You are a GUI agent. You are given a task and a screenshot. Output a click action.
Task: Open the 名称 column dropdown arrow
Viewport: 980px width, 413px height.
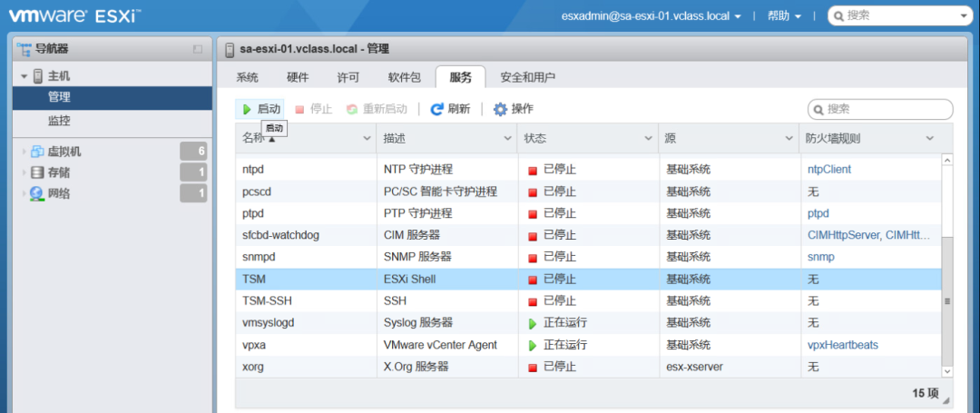pyautogui.click(x=367, y=139)
